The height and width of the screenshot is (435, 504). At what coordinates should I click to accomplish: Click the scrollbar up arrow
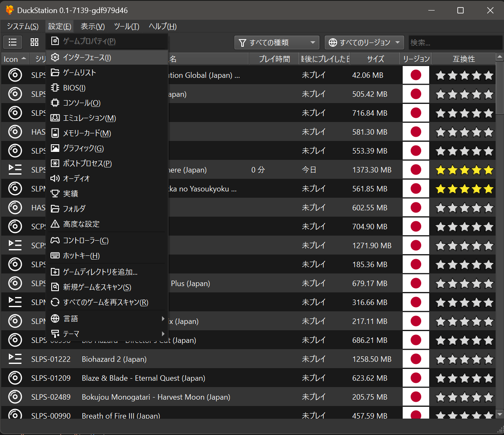point(499,57)
